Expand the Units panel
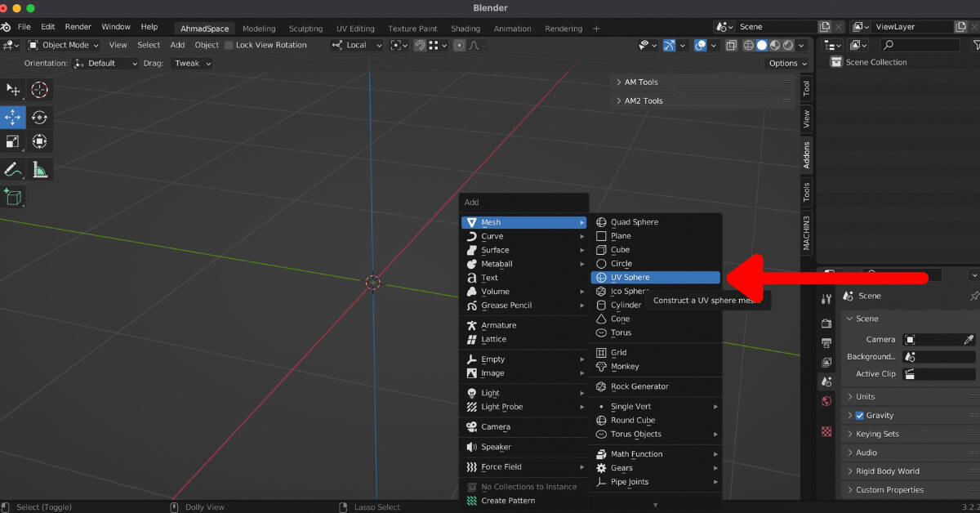980x513 pixels. tap(910, 396)
